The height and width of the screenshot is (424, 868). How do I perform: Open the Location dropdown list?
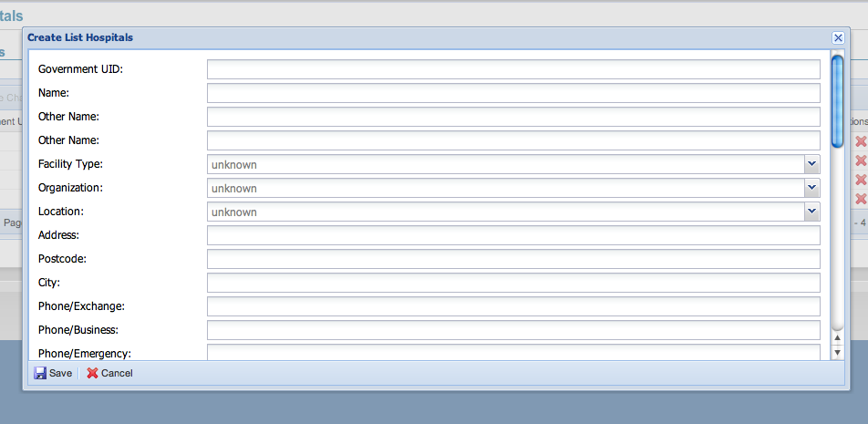click(811, 212)
